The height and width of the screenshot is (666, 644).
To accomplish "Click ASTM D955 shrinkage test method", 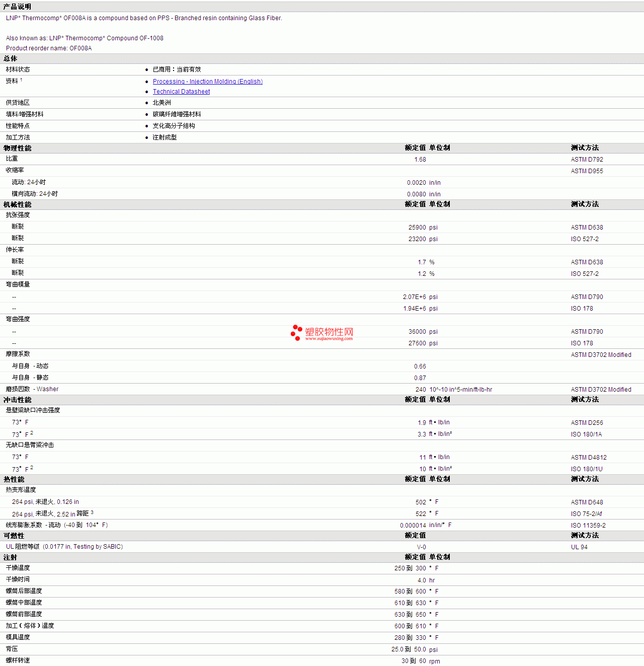I will (587, 171).
